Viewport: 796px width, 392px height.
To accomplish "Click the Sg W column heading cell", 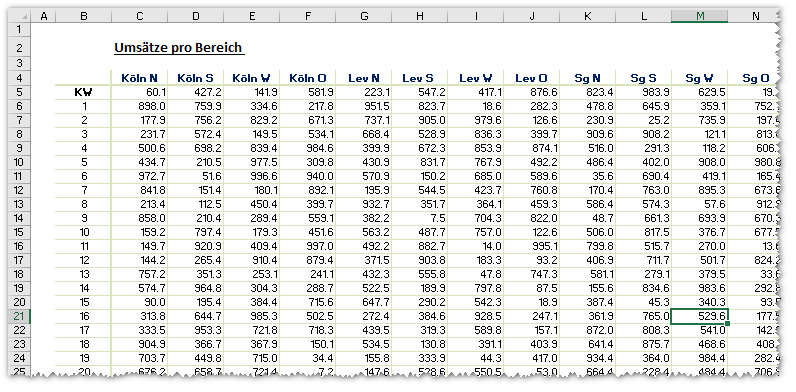I will point(700,78).
